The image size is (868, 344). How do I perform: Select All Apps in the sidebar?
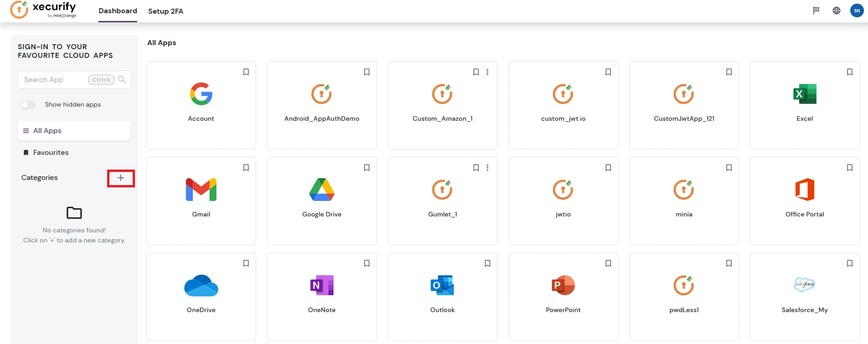click(47, 131)
